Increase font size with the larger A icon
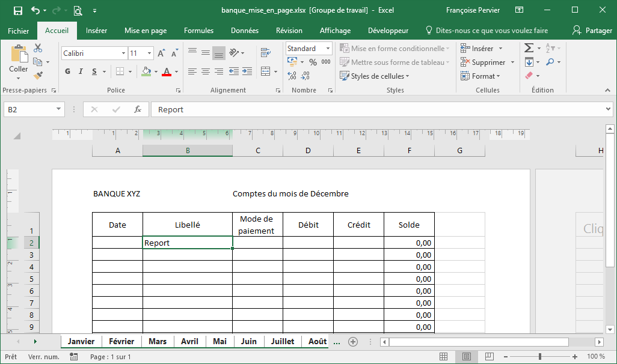Image resolution: width=617 pixels, height=364 pixels. 161,53
